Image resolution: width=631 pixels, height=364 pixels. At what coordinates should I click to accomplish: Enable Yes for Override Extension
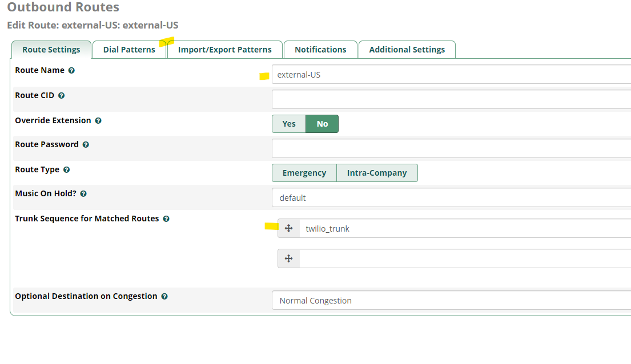(x=288, y=123)
